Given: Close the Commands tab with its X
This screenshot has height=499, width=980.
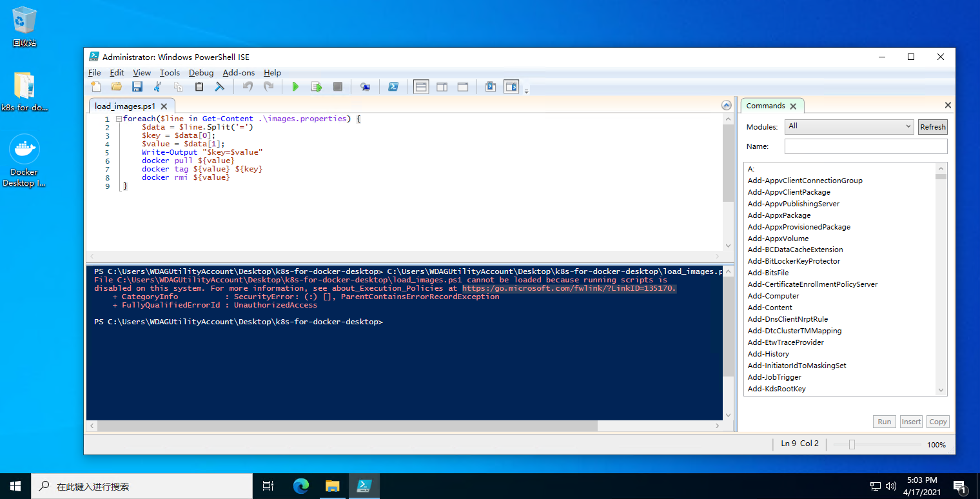Looking at the screenshot, I should [x=793, y=106].
